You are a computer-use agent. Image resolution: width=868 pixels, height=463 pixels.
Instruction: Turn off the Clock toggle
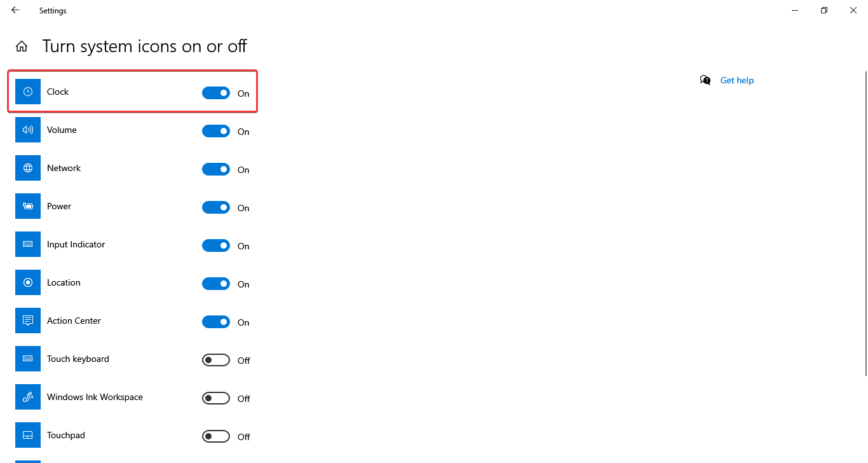point(216,93)
